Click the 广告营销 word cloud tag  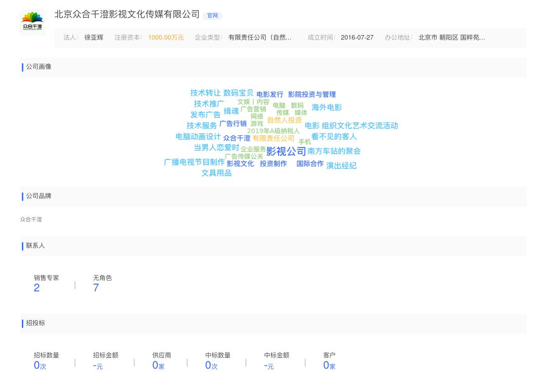[x=253, y=109]
